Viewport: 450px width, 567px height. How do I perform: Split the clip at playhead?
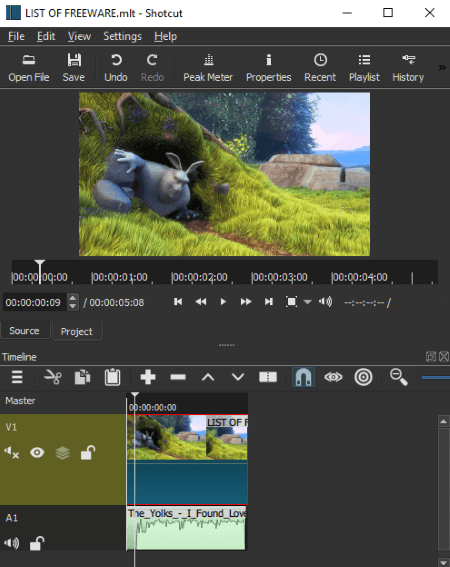coord(268,377)
